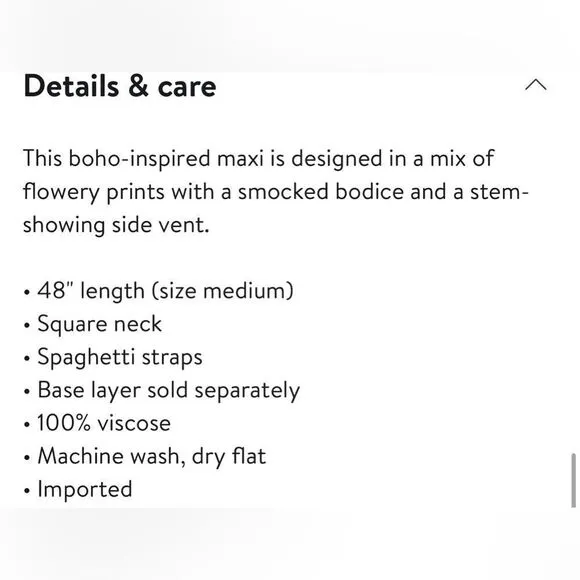
Task: Click the words dry flat
Action: click(229, 456)
